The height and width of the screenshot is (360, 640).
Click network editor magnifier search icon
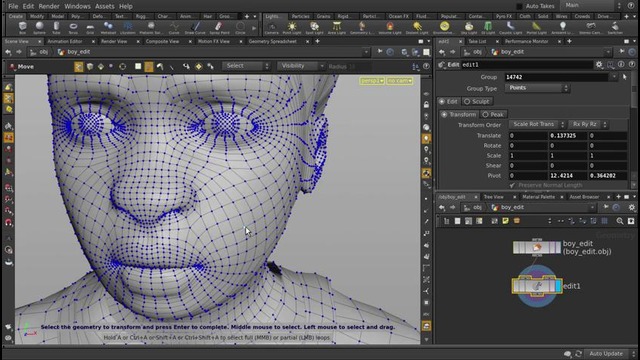(620, 221)
